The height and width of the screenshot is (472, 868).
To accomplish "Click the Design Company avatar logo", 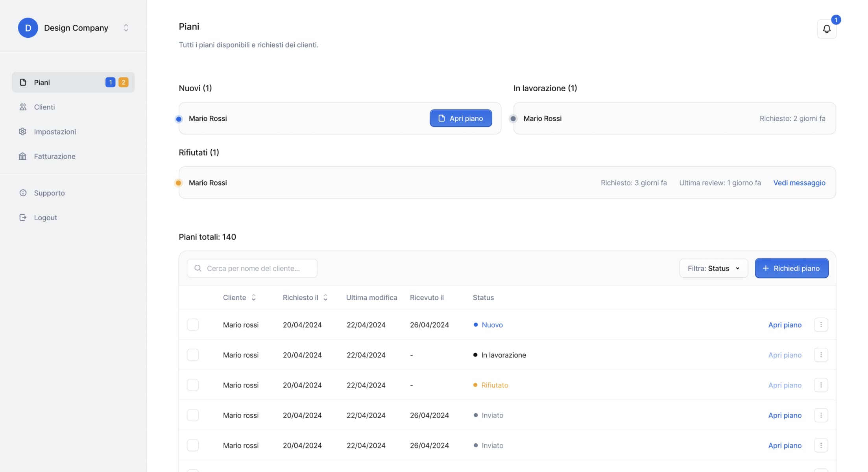I will tap(28, 28).
